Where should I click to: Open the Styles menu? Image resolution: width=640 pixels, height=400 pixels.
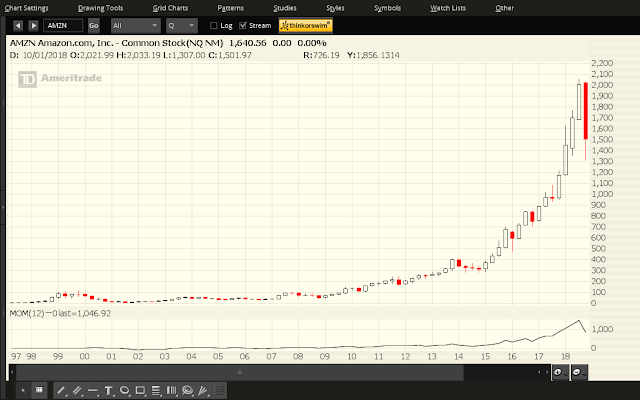336,8
